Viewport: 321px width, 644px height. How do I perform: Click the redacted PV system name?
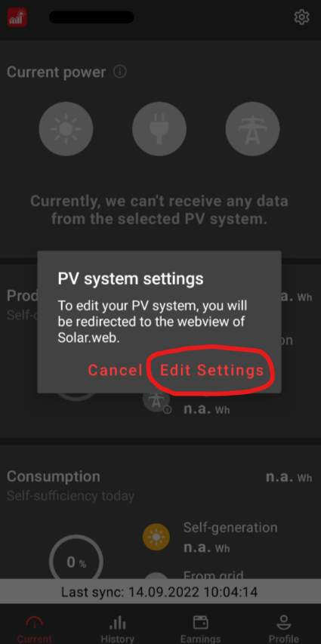pyautogui.click(x=91, y=17)
